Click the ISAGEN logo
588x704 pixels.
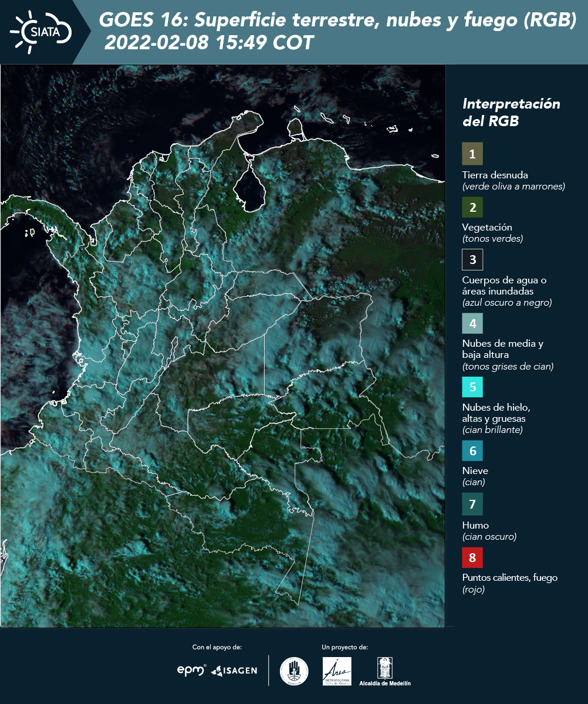coord(235,670)
